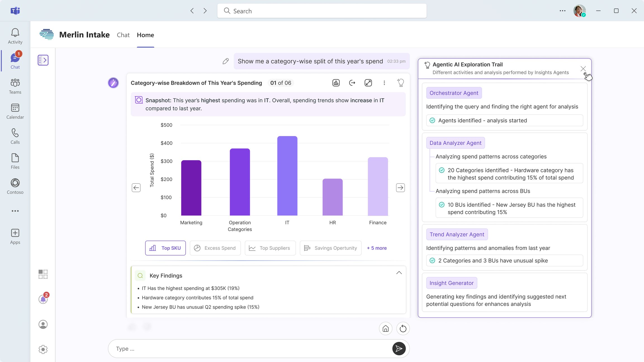Send the message with arrow button
Image resolution: width=644 pixels, height=362 pixels.
399,349
